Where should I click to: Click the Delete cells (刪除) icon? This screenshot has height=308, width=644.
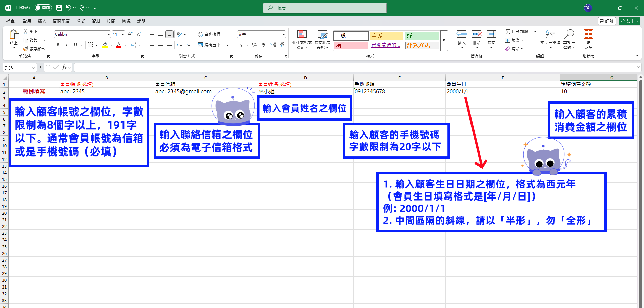[477, 34]
